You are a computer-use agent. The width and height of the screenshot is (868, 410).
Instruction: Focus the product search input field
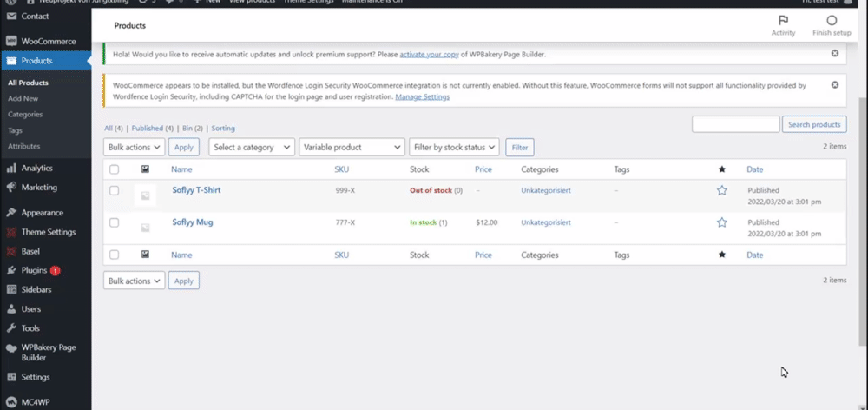click(735, 125)
